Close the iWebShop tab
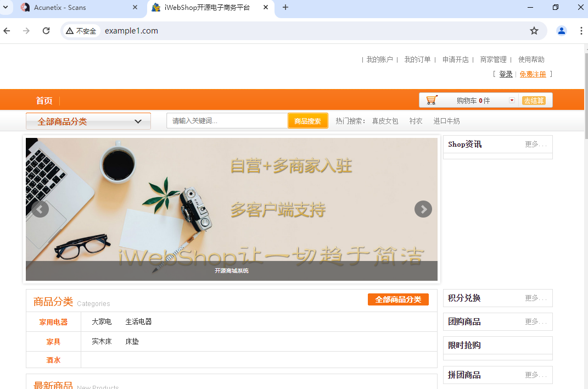The height and width of the screenshot is (389, 588). tap(266, 8)
